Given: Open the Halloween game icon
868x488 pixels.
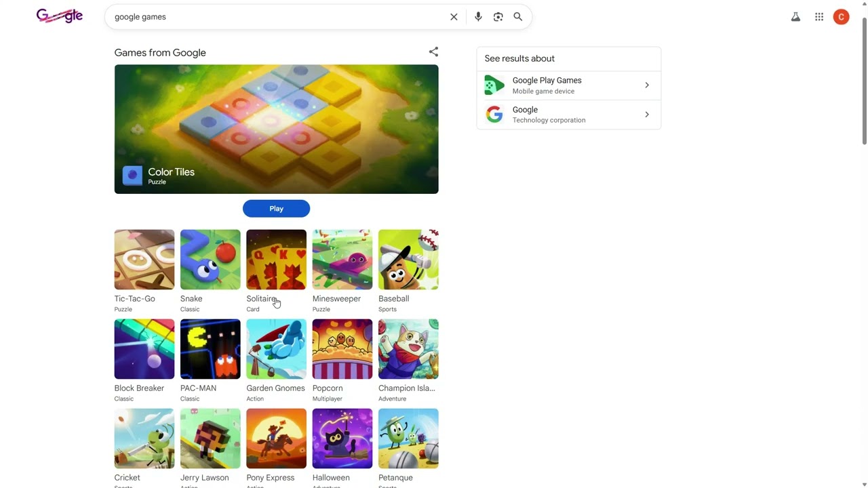Looking at the screenshot, I should [x=342, y=439].
